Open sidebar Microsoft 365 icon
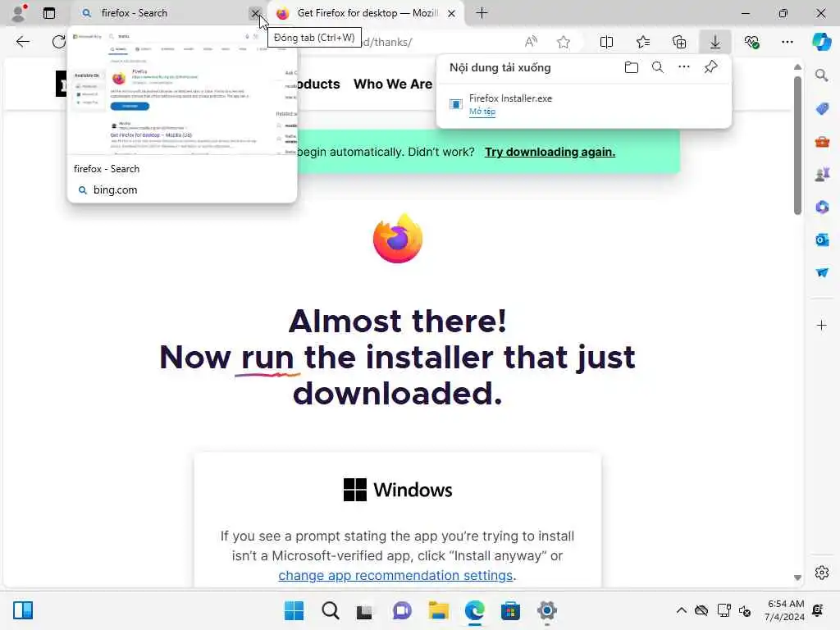840x630 pixels. 822,208
